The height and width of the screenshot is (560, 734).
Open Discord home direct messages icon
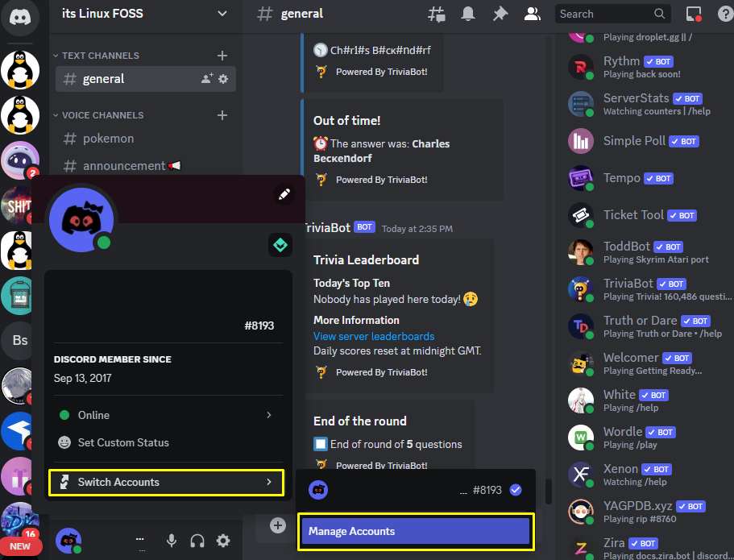click(x=19, y=17)
